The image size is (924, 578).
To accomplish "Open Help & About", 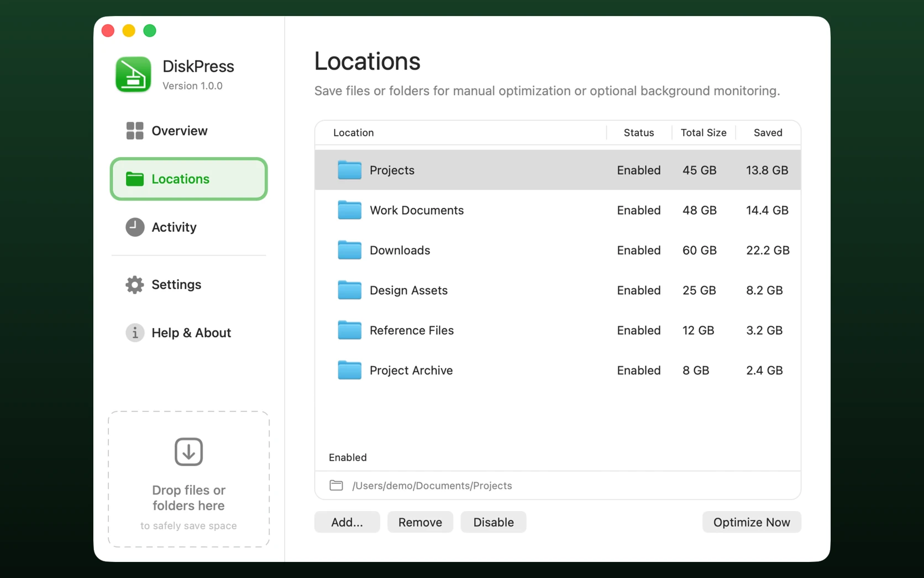I will (x=188, y=332).
